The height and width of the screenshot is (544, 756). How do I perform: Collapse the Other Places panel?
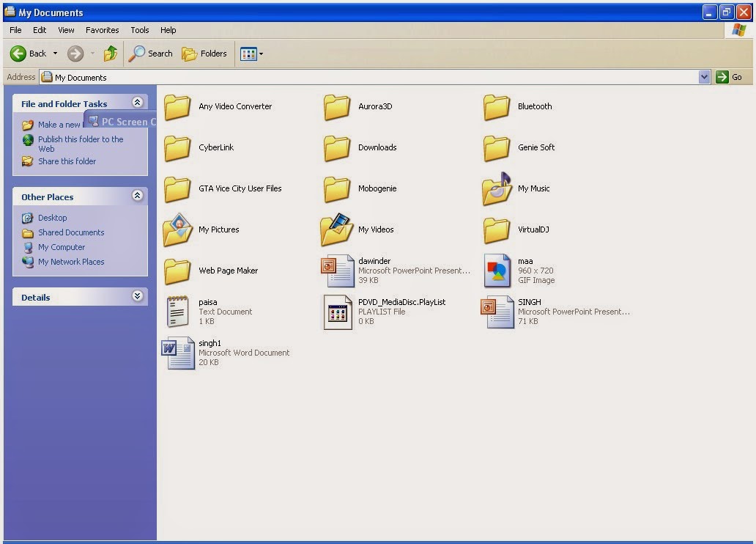(x=138, y=196)
